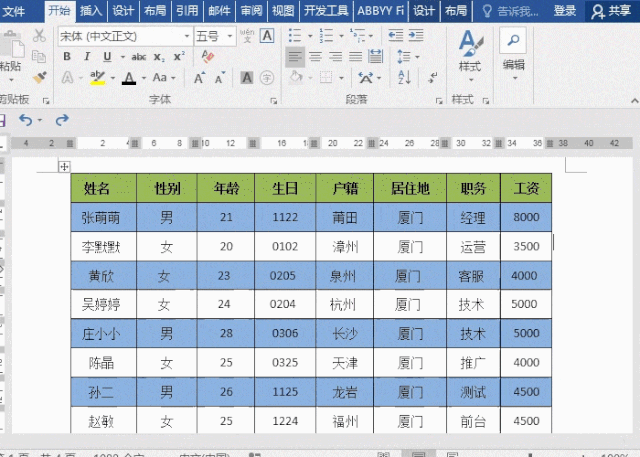Image resolution: width=640 pixels, height=457 pixels.
Task: Decrease font size with shrink font icon
Action: coord(220,78)
